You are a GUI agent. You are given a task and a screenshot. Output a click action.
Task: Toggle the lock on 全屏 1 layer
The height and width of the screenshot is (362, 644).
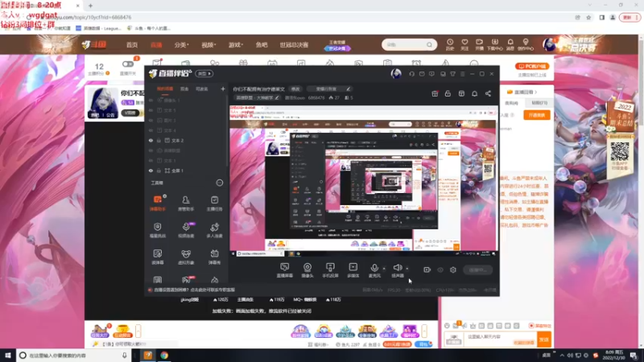[x=159, y=171]
